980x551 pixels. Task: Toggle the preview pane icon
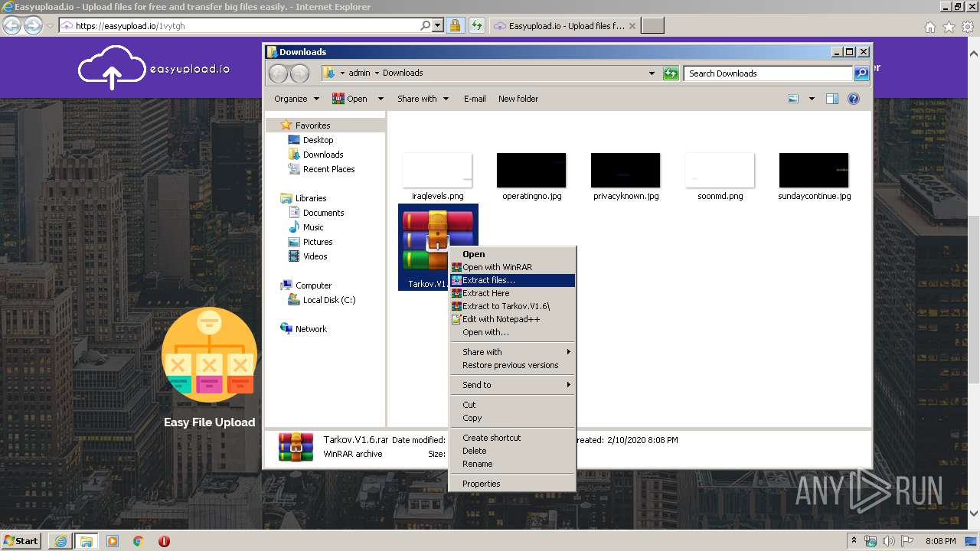tap(832, 99)
